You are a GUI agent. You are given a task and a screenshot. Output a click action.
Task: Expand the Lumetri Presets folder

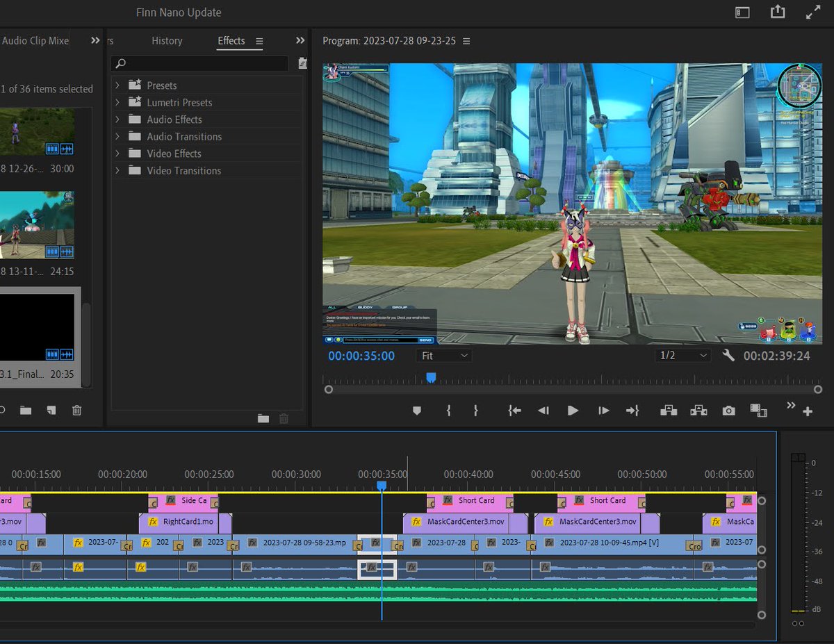point(117,102)
